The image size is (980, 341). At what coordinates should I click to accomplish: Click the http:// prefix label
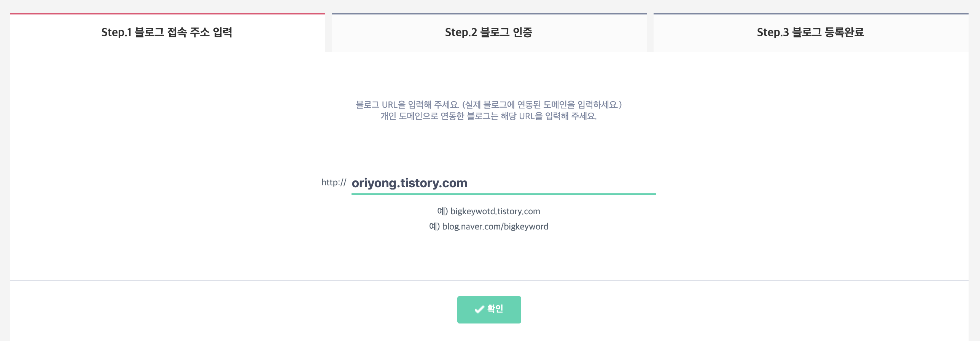[x=334, y=182]
